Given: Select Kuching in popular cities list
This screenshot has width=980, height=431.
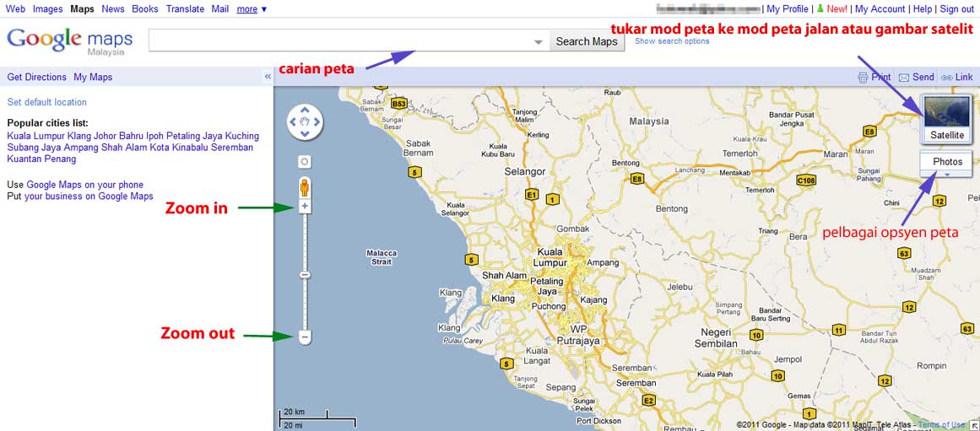Looking at the screenshot, I should 241,136.
